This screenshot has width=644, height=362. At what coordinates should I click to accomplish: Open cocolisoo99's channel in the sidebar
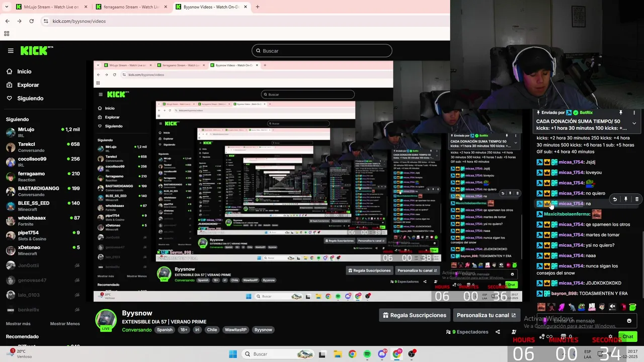pos(43,162)
